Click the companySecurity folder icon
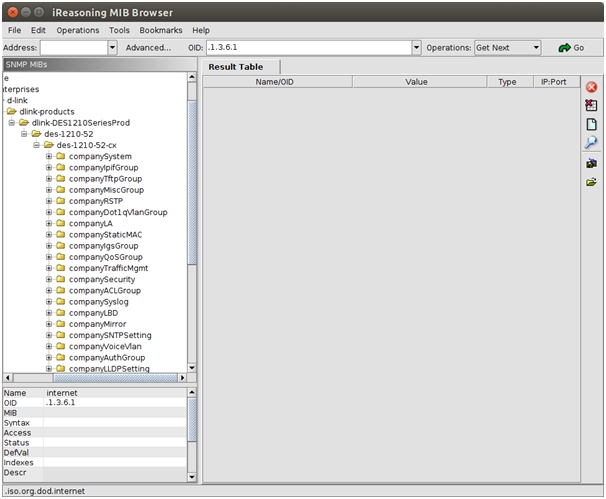606x499 pixels. 60,280
